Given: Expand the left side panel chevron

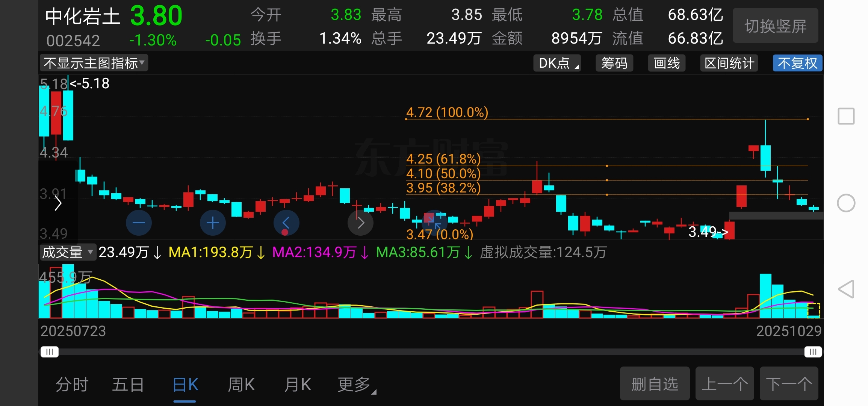Looking at the screenshot, I should click(x=58, y=203).
